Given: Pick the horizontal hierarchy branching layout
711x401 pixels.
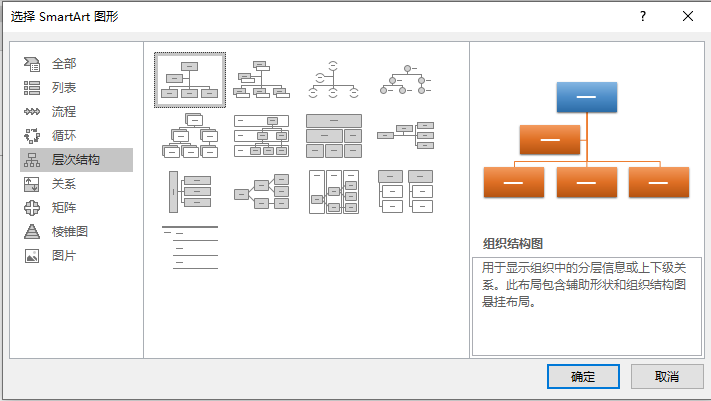Looking at the screenshot, I should pyautogui.click(x=262, y=192).
